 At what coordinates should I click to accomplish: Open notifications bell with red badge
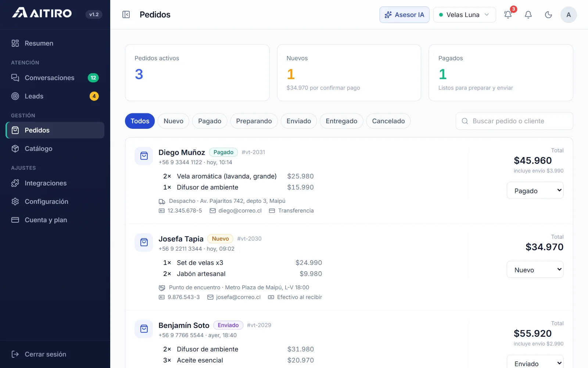(508, 15)
